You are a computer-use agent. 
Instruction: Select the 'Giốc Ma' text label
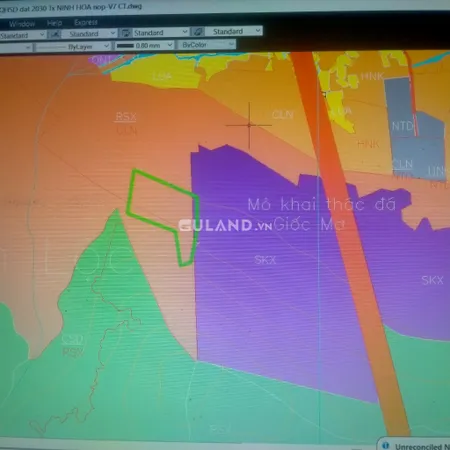(309, 224)
